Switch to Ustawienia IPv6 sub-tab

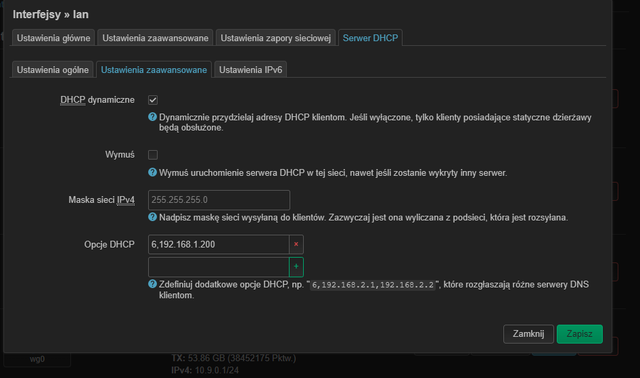pyautogui.click(x=251, y=70)
